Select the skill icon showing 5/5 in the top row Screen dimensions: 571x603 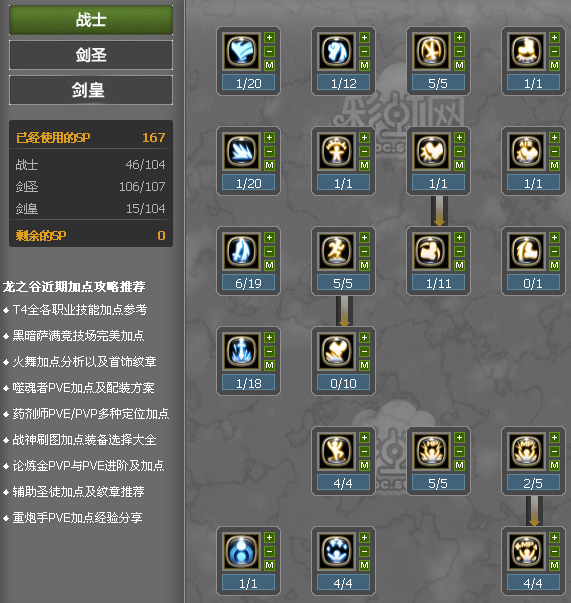tap(431, 51)
